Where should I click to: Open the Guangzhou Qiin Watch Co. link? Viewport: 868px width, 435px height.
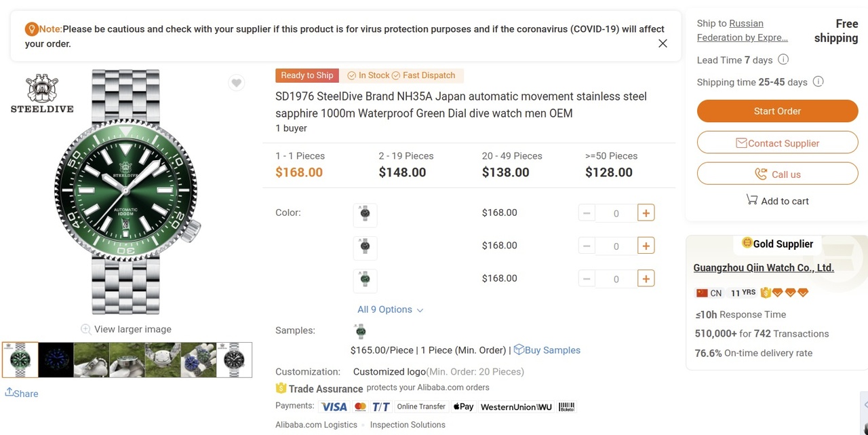[764, 268]
